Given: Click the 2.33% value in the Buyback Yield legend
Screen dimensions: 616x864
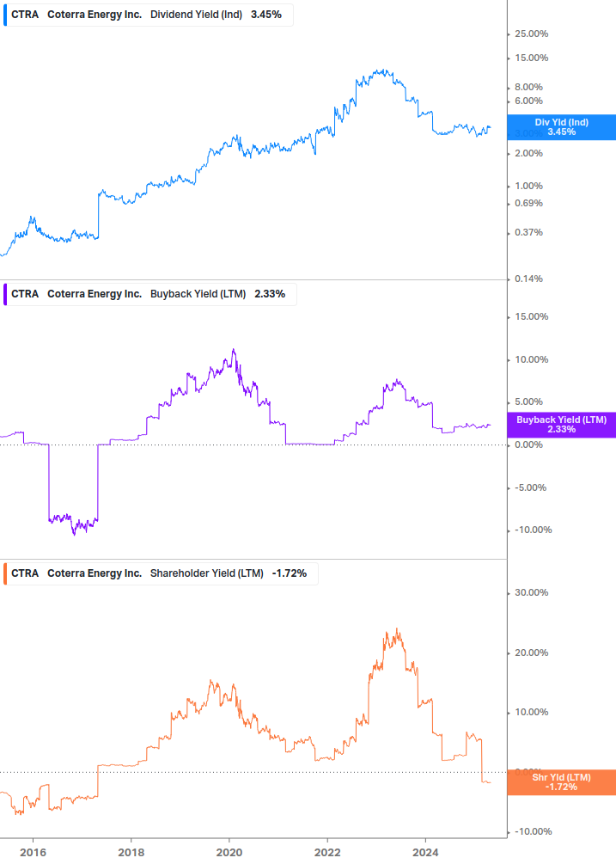Looking at the screenshot, I should coord(270,294).
